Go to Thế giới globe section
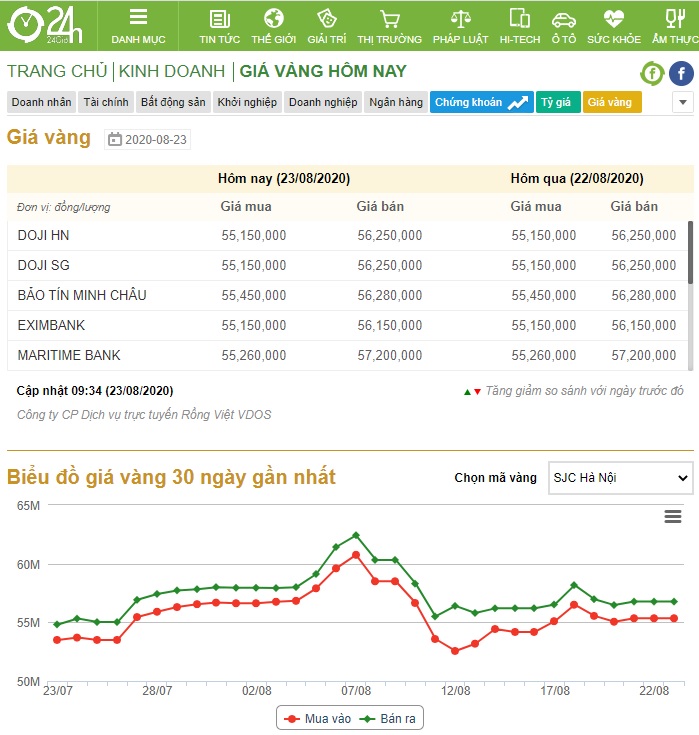 point(273,26)
